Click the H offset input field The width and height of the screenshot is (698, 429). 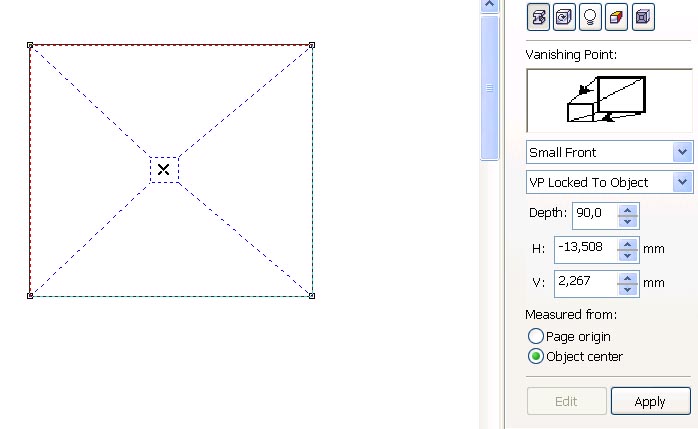[x=586, y=250]
